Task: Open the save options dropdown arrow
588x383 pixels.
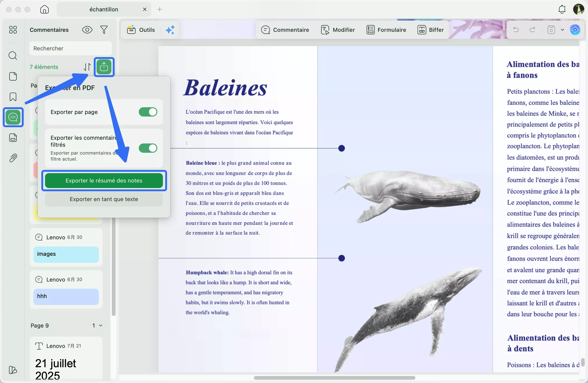Action: (x=562, y=30)
